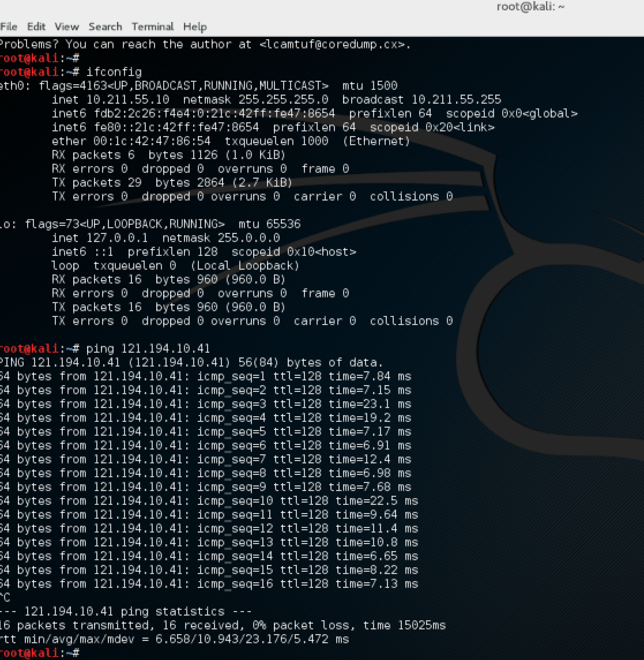Click the rtt min/avg/max/mdev line
The image size is (644, 660).
click(x=174, y=640)
